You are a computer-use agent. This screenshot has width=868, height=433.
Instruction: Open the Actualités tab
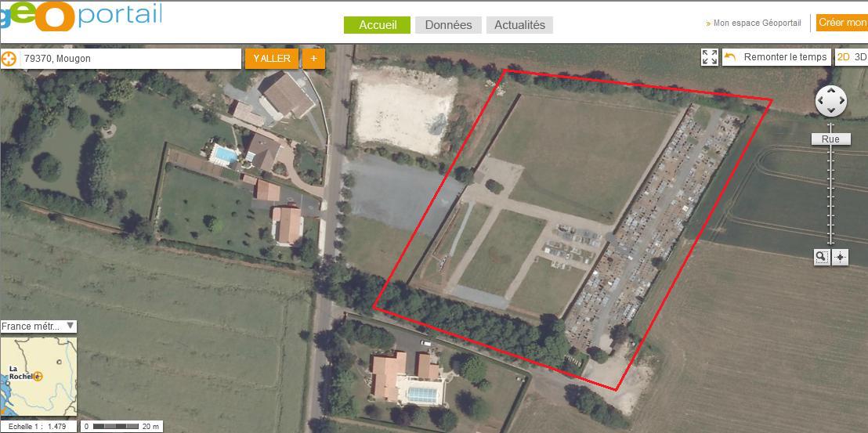point(520,25)
